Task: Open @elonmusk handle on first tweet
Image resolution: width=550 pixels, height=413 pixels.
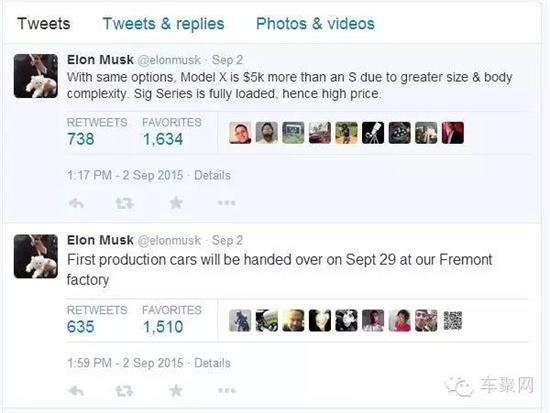Action: point(169,60)
